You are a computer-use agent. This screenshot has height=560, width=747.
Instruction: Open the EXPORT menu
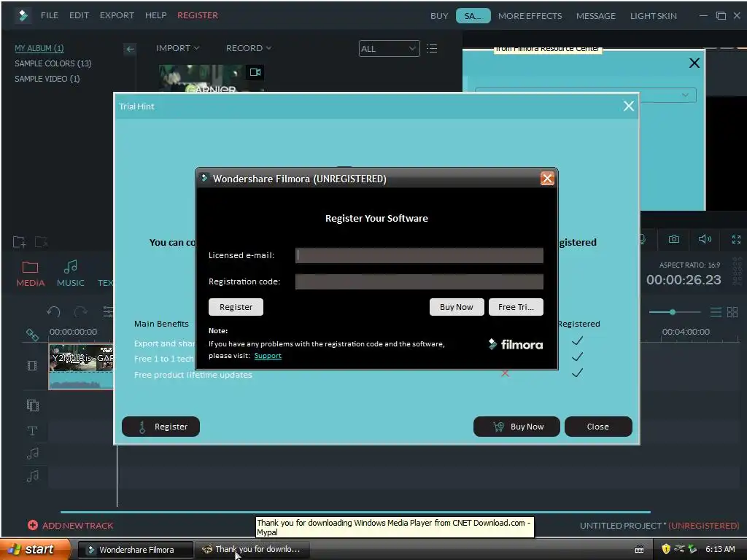click(117, 15)
